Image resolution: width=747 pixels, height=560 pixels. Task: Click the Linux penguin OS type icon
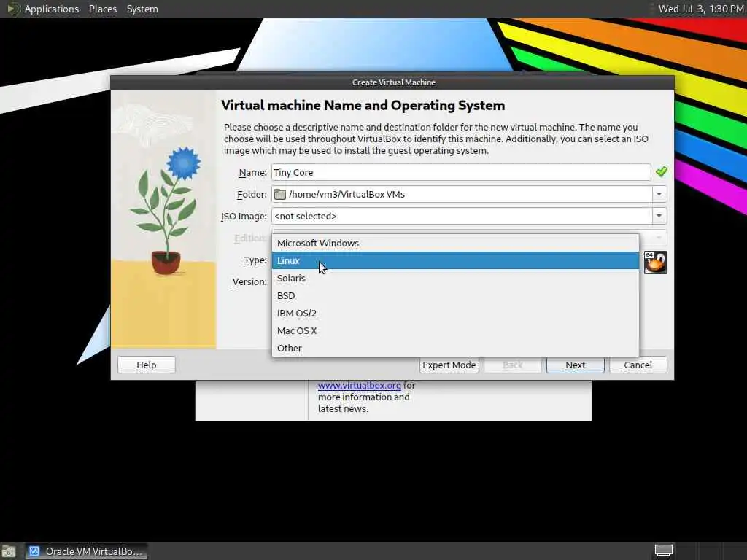pyautogui.click(x=656, y=262)
